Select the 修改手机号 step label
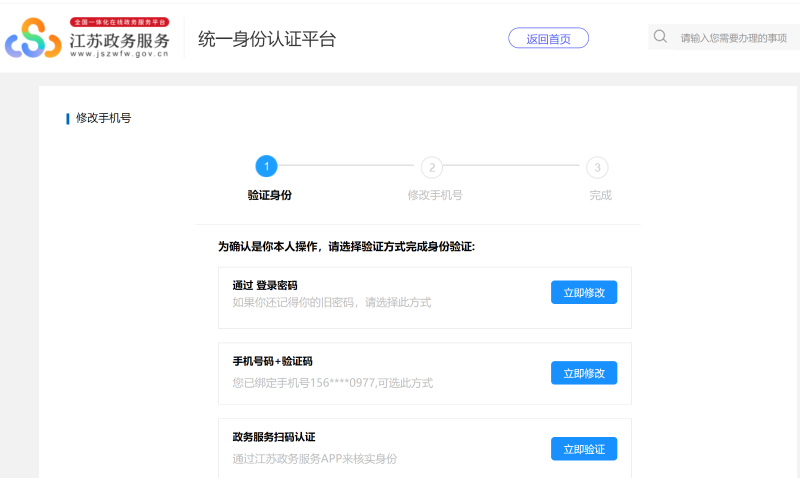 (x=434, y=195)
